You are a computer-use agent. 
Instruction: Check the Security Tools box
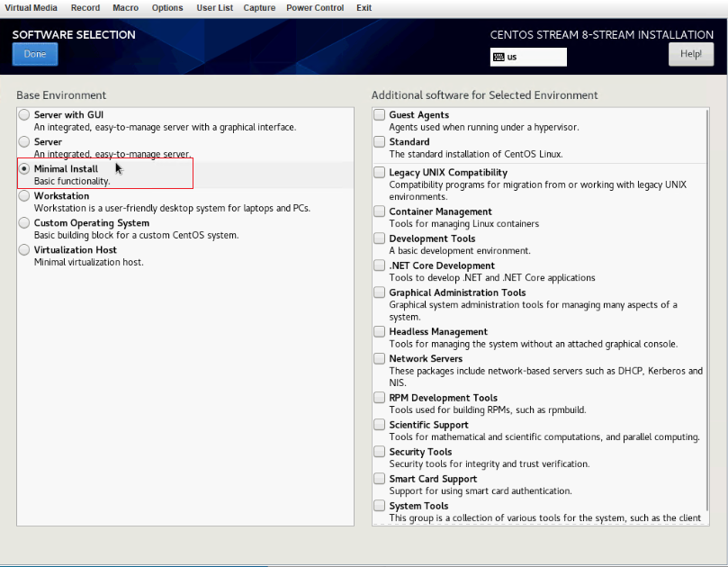pos(380,451)
